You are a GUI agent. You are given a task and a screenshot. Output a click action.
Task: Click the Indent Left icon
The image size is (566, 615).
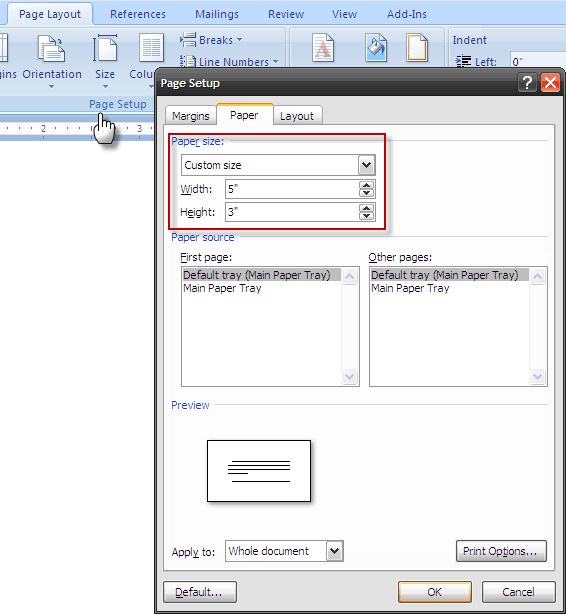[464, 62]
